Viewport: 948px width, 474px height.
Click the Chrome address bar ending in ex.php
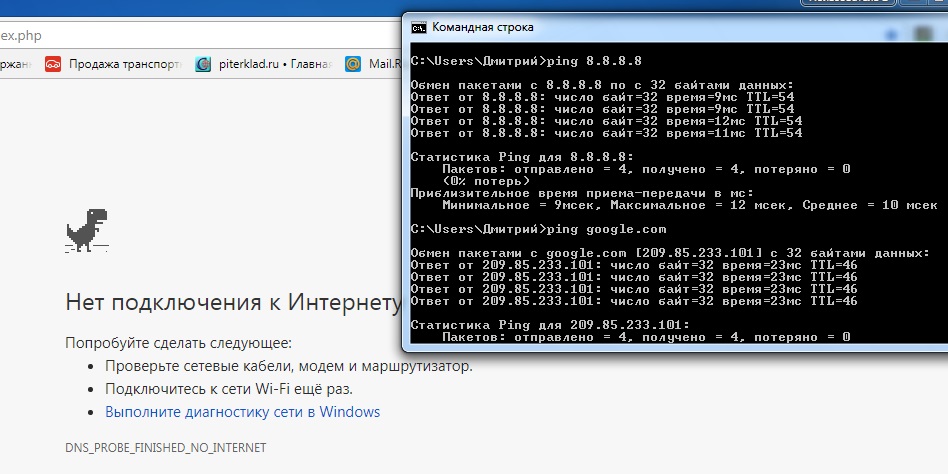(x=200, y=36)
